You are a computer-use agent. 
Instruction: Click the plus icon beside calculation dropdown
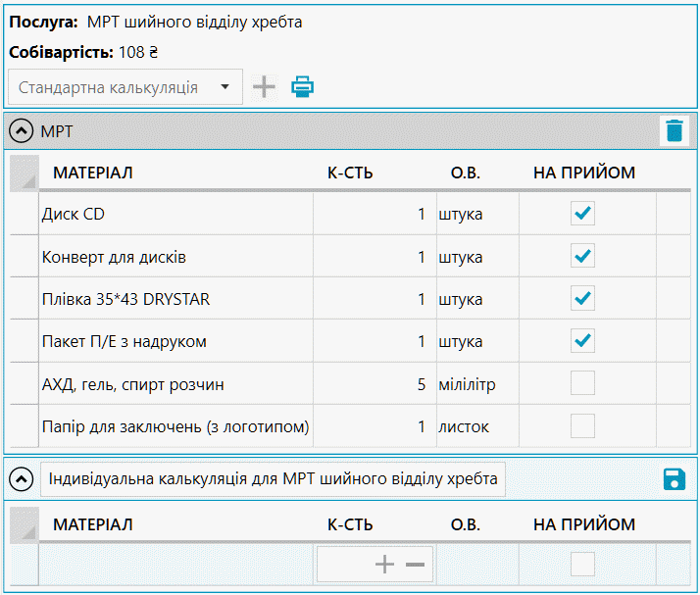coord(264,86)
